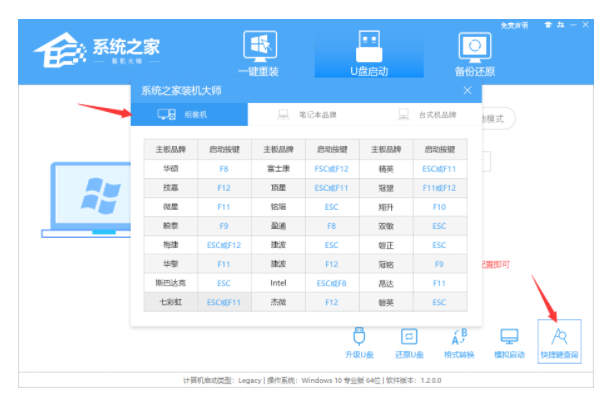The image size is (603, 396).
Task: Click the 计算机启动类型 Legacy status text
Action: [x=222, y=380]
